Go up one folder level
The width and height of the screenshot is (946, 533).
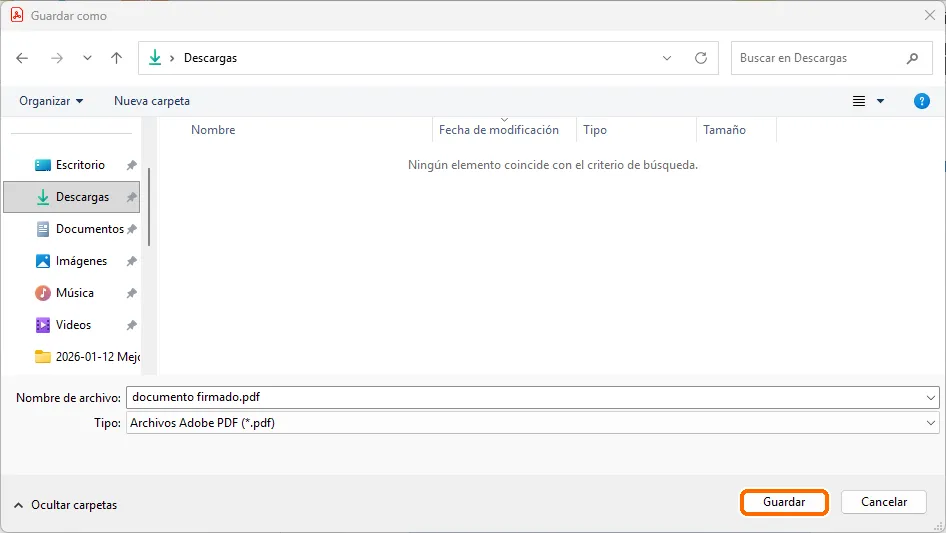tap(116, 58)
